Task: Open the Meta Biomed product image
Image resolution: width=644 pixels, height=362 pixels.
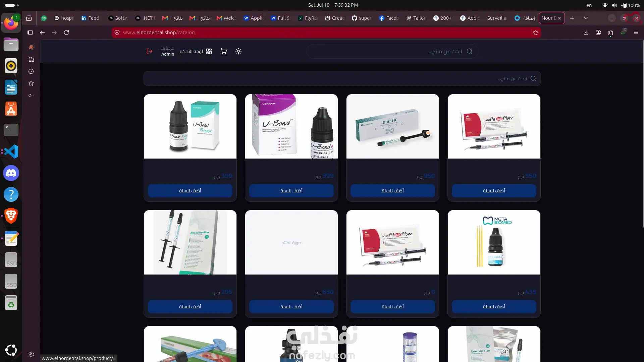Action: pos(494,242)
